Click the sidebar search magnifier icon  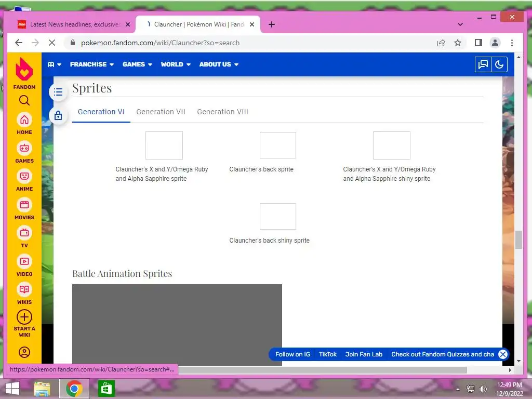pyautogui.click(x=24, y=100)
